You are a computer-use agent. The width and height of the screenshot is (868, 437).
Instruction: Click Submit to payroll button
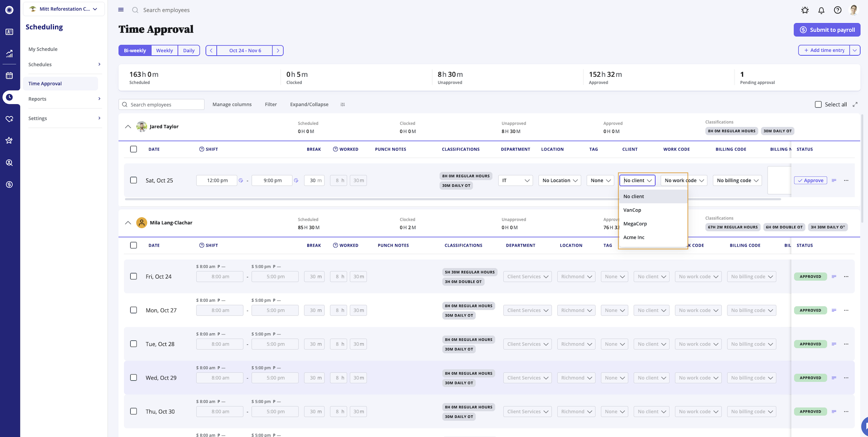pos(827,30)
